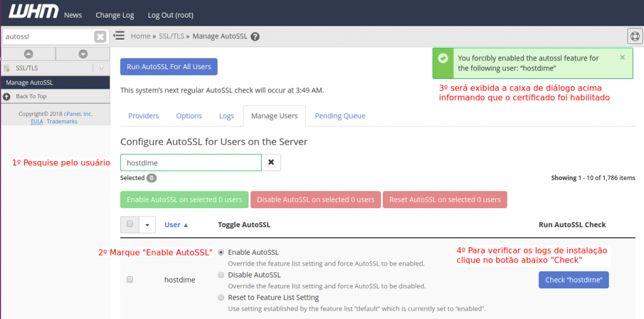644x319 pixels.
Task: Click the Selected 0 counter badge
Action: click(x=152, y=178)
